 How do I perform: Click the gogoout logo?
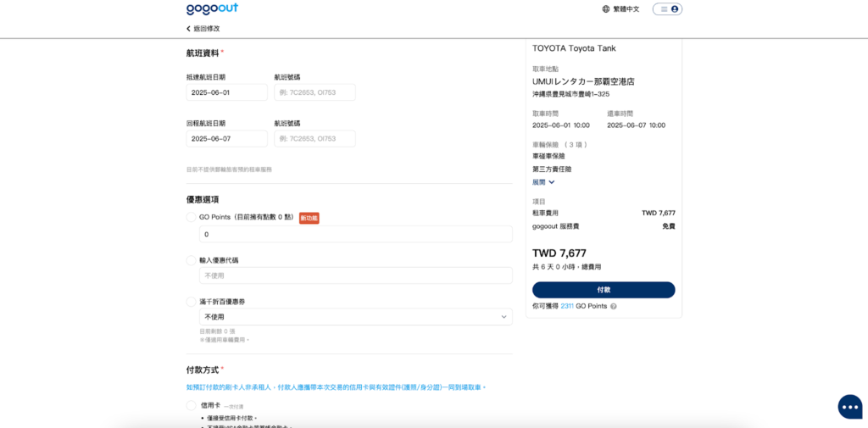click(212, 8)
